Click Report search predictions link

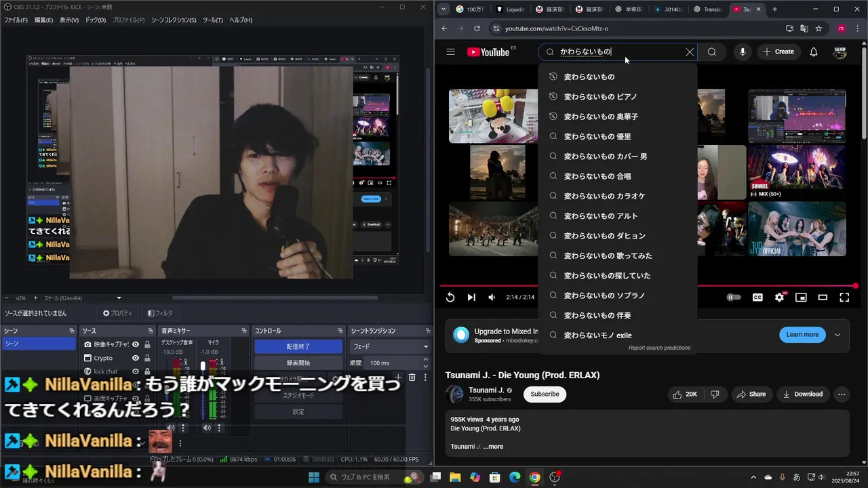(x=659, y=348)
